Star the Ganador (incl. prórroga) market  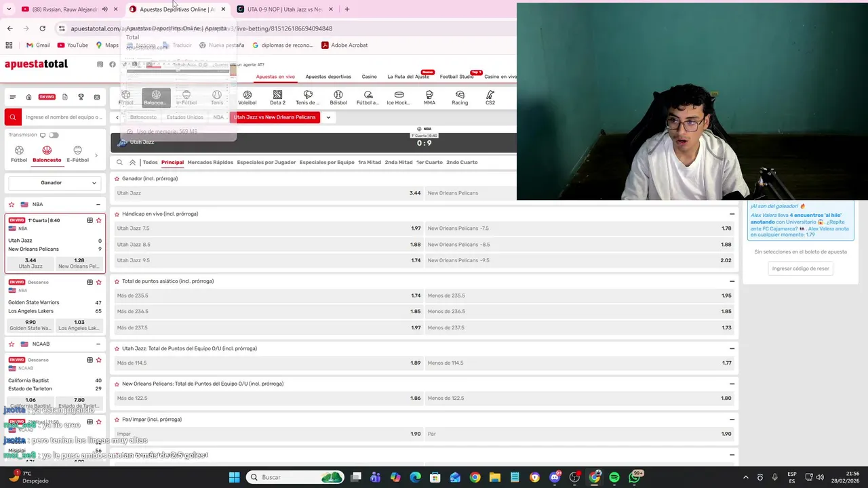coord(117,179)
